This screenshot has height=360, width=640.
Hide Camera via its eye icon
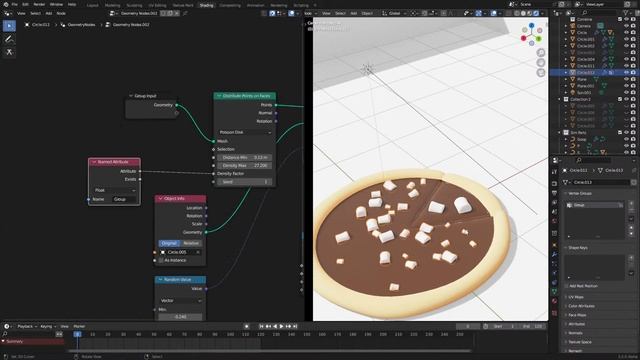pyautogui.click(x=626, y=26)
